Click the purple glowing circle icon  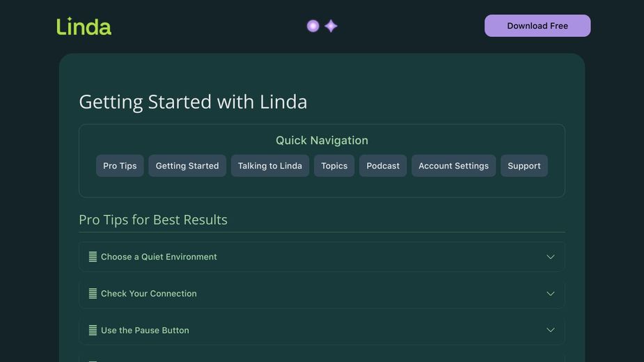313,26
